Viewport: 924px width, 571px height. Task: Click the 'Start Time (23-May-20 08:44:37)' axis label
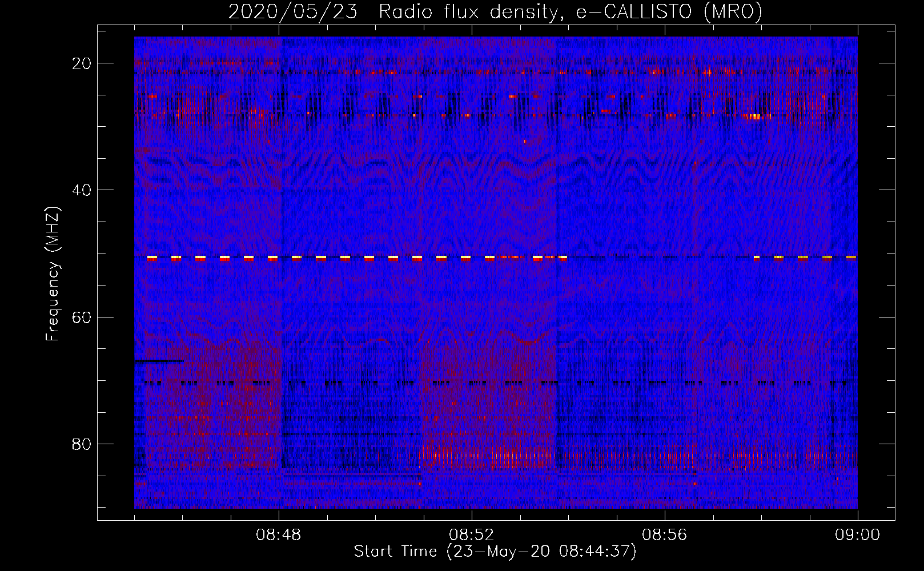coord(495,552)
